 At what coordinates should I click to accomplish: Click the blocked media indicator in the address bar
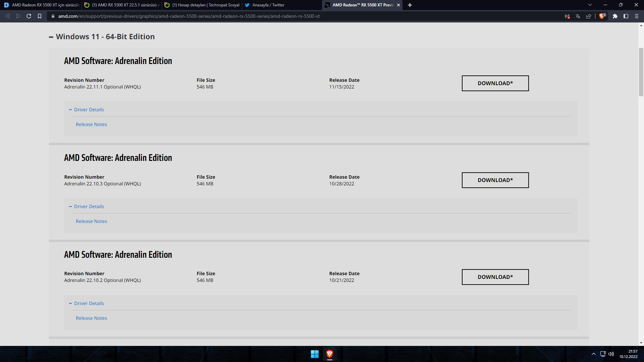click(x=567, y=16)
